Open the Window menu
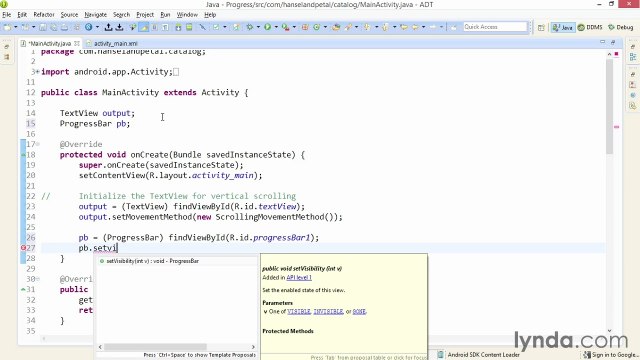Screen dimensions: 640x360 point(187,15)
